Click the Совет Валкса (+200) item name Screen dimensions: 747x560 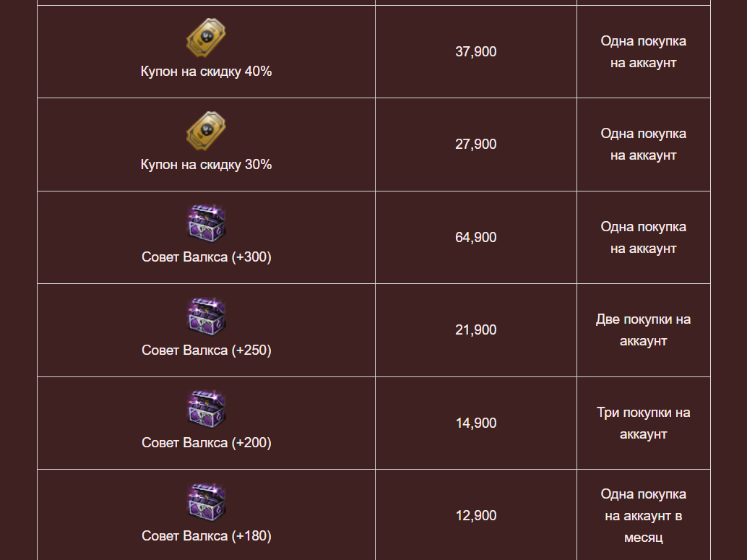(x=207, y=443)
